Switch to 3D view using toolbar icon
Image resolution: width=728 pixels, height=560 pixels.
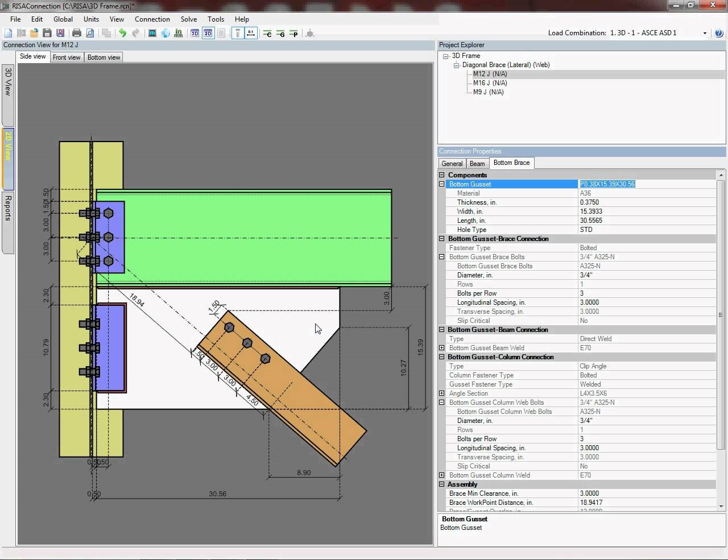click(195, 34)
